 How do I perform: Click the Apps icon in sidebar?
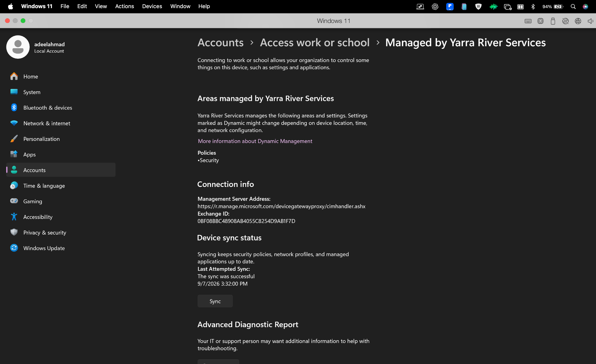click(x=14, y=154)
